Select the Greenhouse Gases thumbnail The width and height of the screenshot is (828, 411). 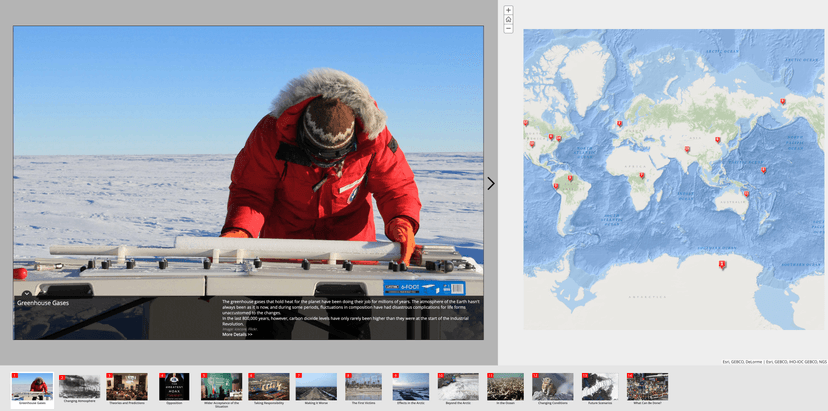coord(31,387)
